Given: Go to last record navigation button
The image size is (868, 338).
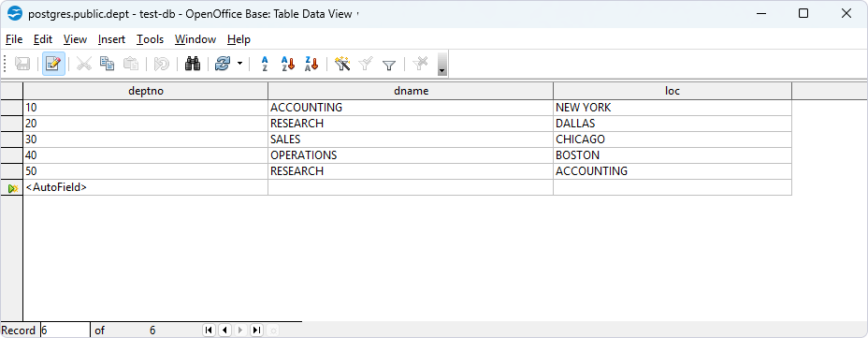Looking at the screenshot, I should point(256,331).
